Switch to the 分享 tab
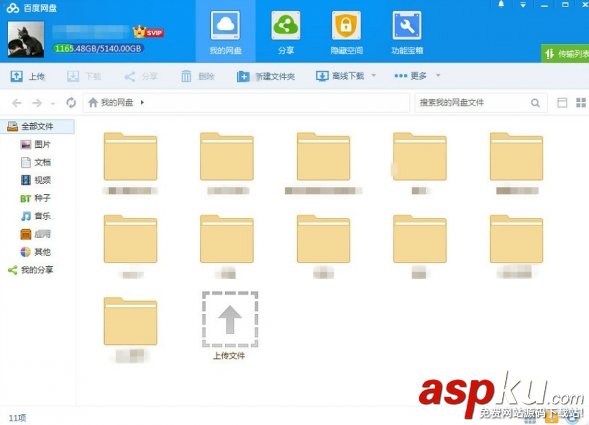 [285, 32]
